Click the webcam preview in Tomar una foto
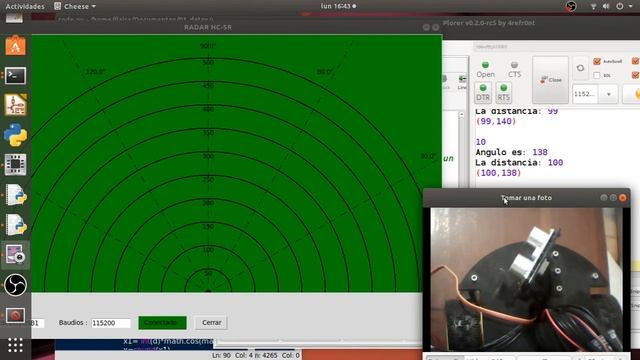 click(x=526, y=279)
